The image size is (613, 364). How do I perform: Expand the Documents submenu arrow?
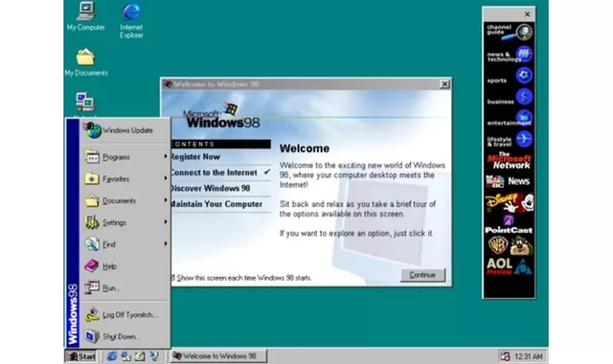pos(166,200)
